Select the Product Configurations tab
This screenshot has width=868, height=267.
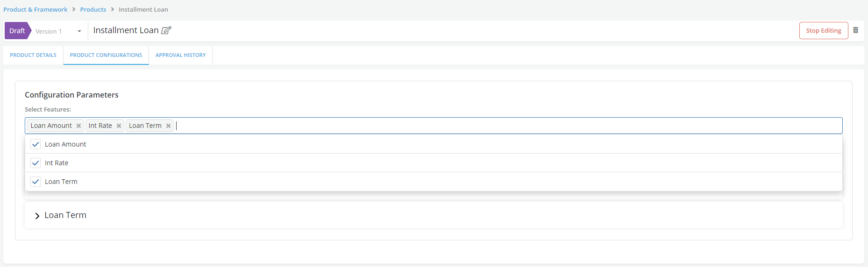coord(106,55)
